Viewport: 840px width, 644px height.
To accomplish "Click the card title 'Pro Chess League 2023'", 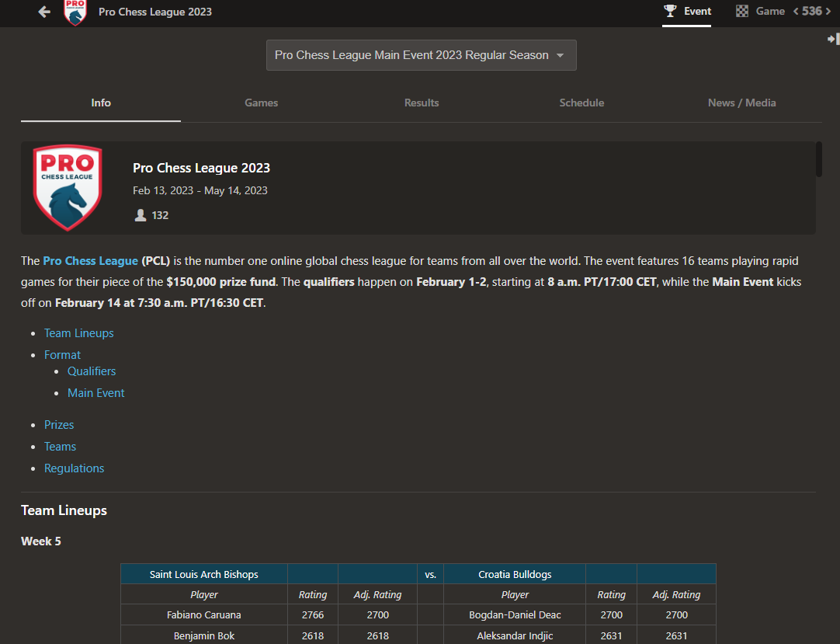I will pos(201,168).
